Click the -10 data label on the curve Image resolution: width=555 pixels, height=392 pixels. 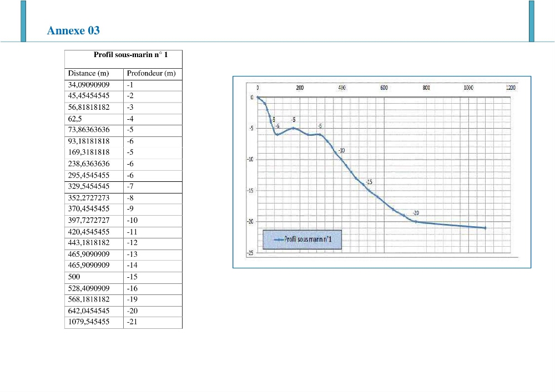coord(341,151)
